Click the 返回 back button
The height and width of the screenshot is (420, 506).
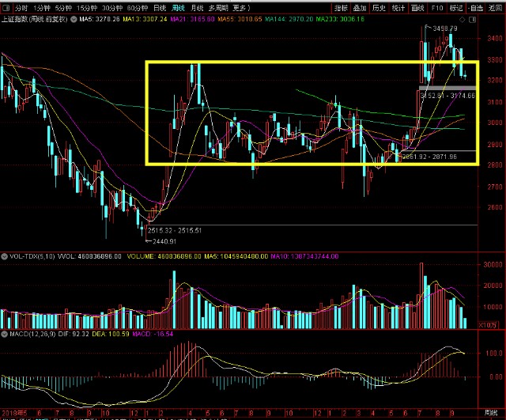495,7
